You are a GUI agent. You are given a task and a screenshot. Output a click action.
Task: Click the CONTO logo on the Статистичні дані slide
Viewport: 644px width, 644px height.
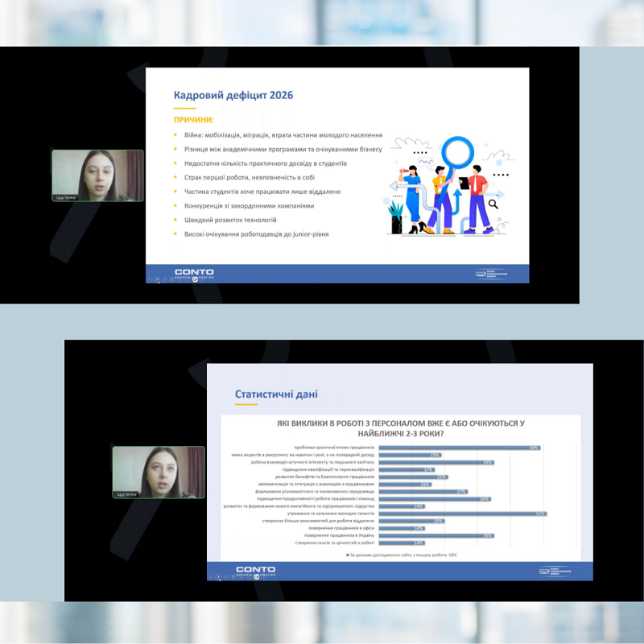255,571
